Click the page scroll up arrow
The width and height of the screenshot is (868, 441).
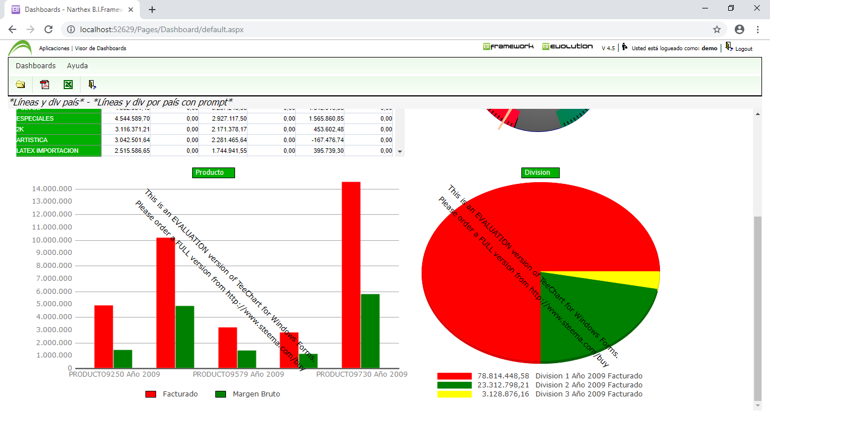click(x=758, y=114)
